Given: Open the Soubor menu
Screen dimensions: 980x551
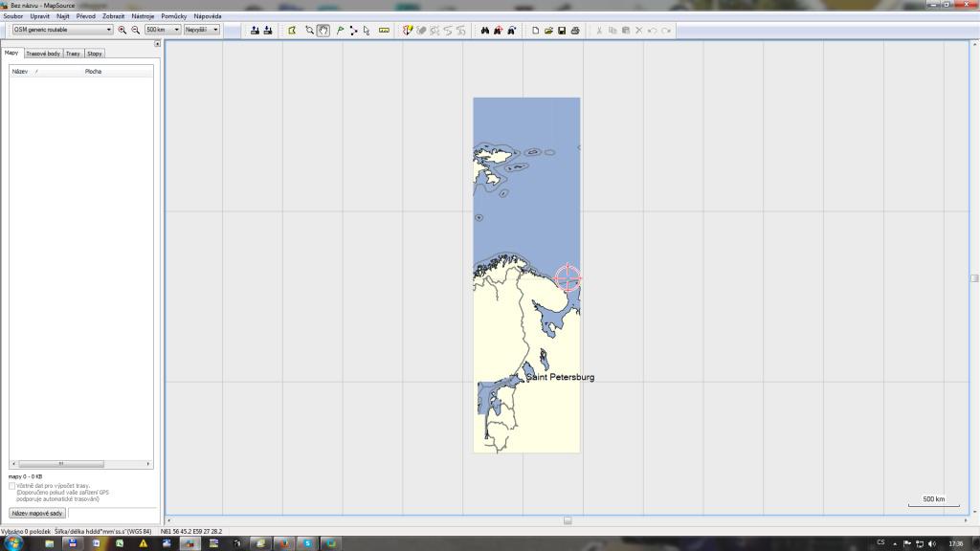Looking at the screenshot, I should pos(13,16).
